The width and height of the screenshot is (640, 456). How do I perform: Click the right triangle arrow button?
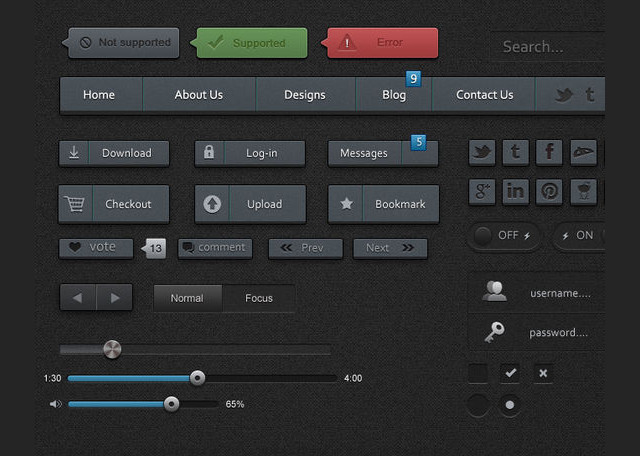pos(114,298)
